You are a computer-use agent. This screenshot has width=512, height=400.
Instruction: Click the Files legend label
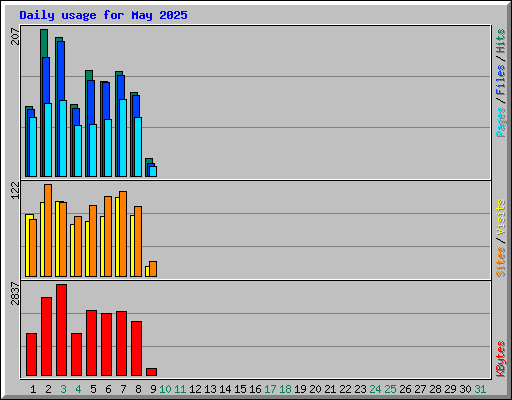pos(501,80)
